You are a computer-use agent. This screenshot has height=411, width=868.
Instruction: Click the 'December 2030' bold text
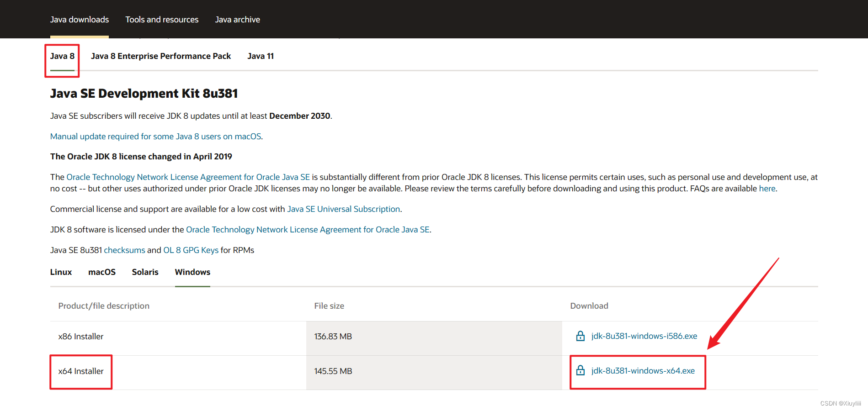(300, 116)
